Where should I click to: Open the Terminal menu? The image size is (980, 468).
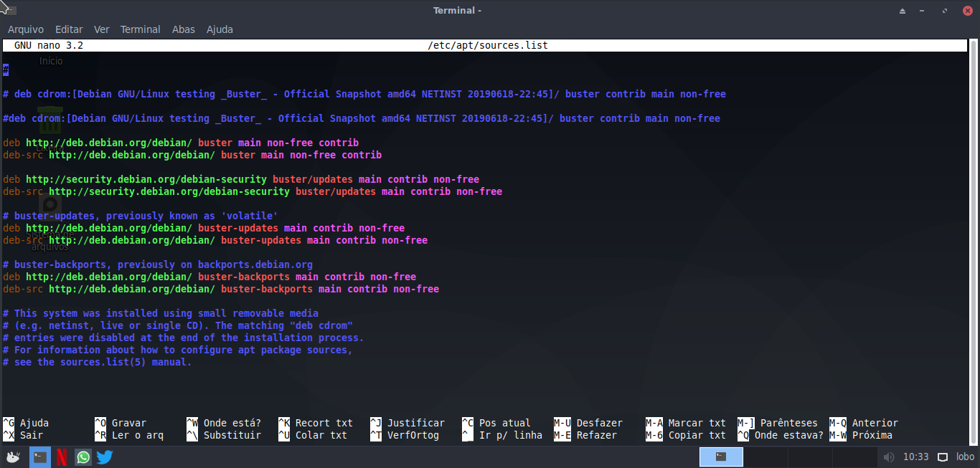click(140, 29)
